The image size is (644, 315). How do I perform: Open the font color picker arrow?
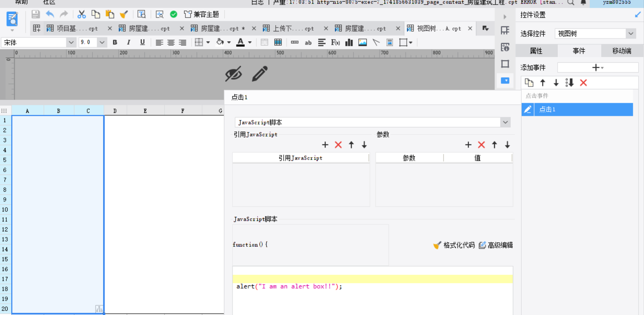[250, 42]
